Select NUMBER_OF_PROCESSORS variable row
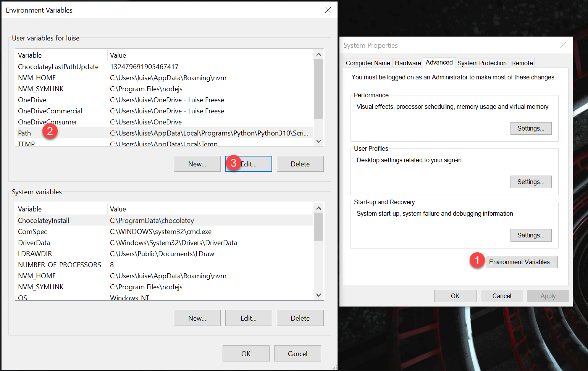 165,265
